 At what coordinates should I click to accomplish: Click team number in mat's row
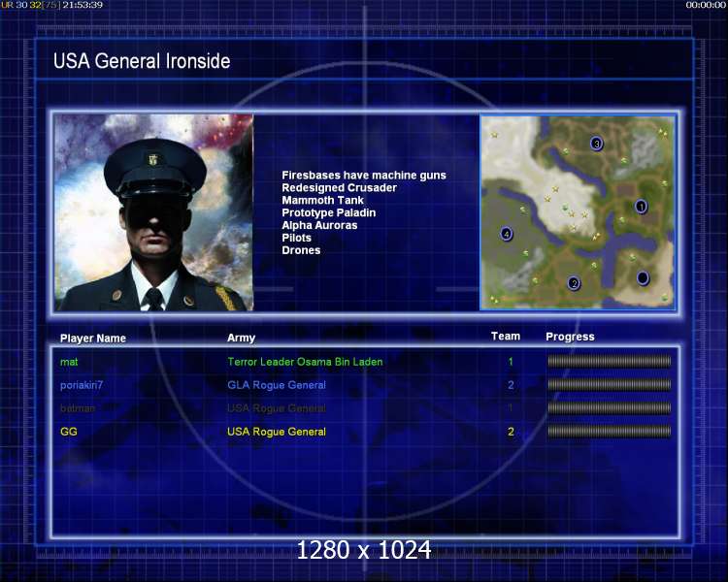pos(511,362)
